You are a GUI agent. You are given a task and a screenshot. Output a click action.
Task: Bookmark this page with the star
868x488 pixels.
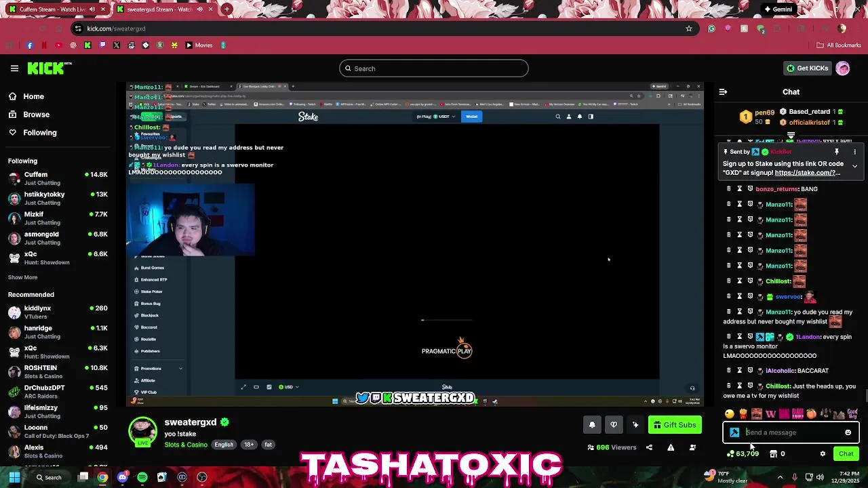[689, 28]
